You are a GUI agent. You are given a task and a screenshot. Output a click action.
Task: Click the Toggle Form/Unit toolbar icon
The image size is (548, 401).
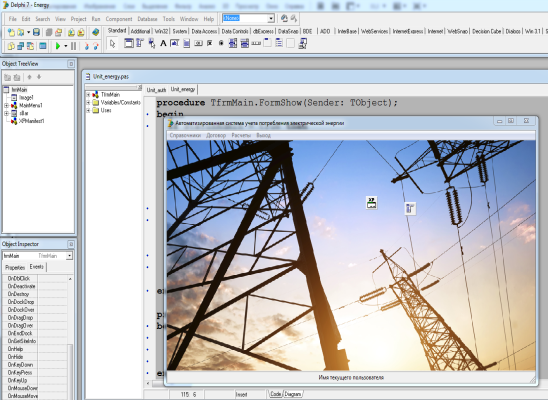point(30,46)
